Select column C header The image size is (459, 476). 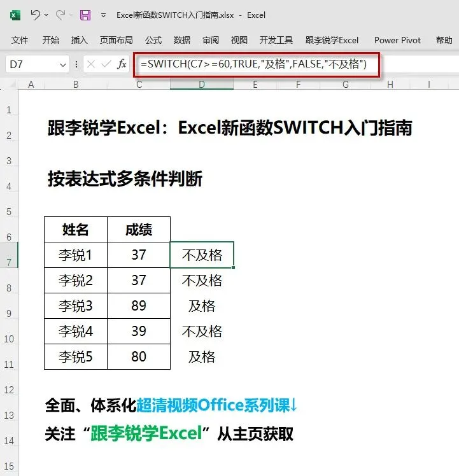click(x=139, y=85)
